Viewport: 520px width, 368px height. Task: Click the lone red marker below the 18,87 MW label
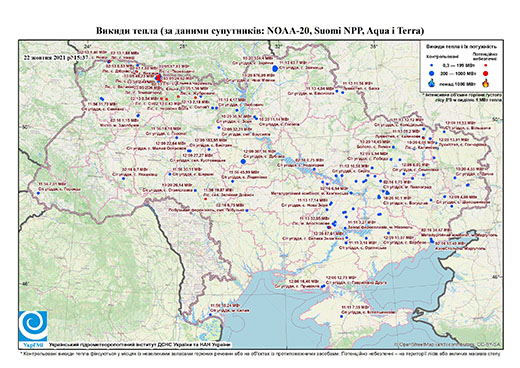click(206, 199)
